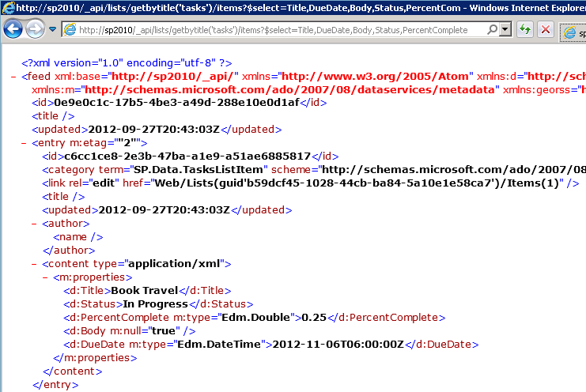
Task: Collapse the content type node
Action: coord(34,264)
